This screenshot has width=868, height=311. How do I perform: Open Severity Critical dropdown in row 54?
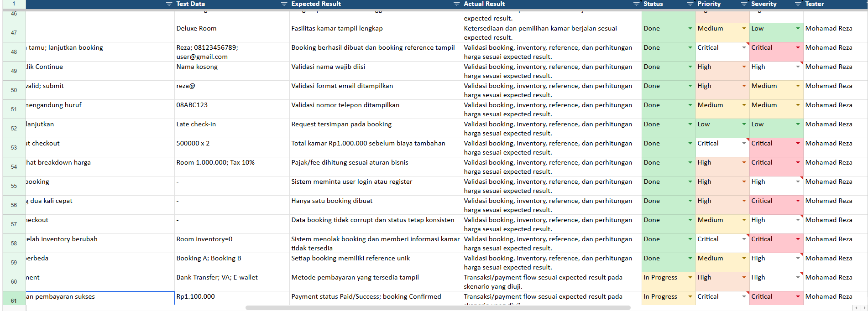pos(798,162)
